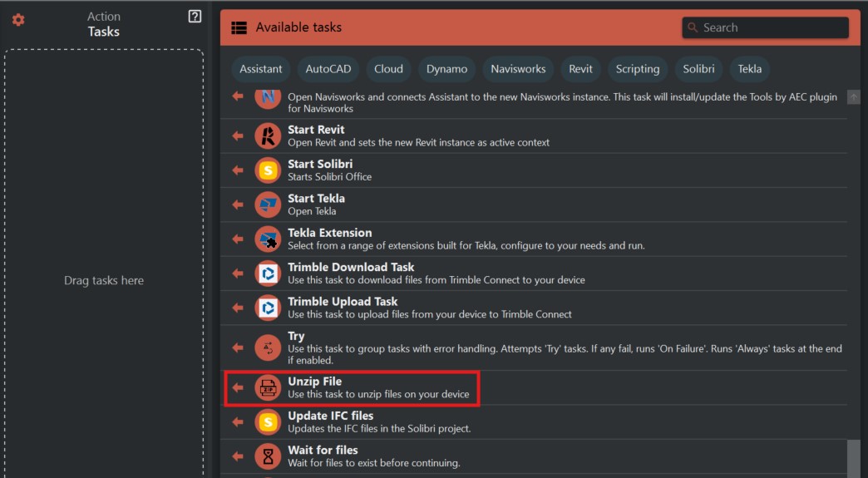Filter tasks by the Revit category

(580, 69)
